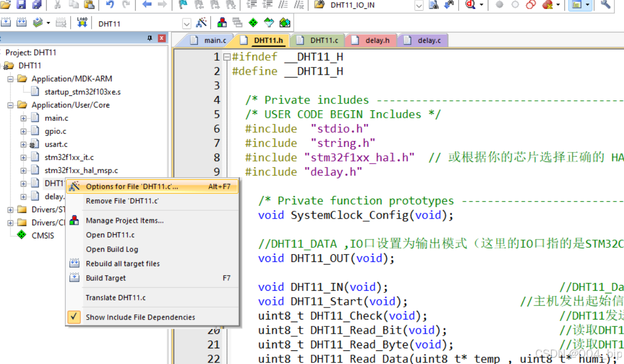Select the Project: DHT11 root node

point(31,52)
